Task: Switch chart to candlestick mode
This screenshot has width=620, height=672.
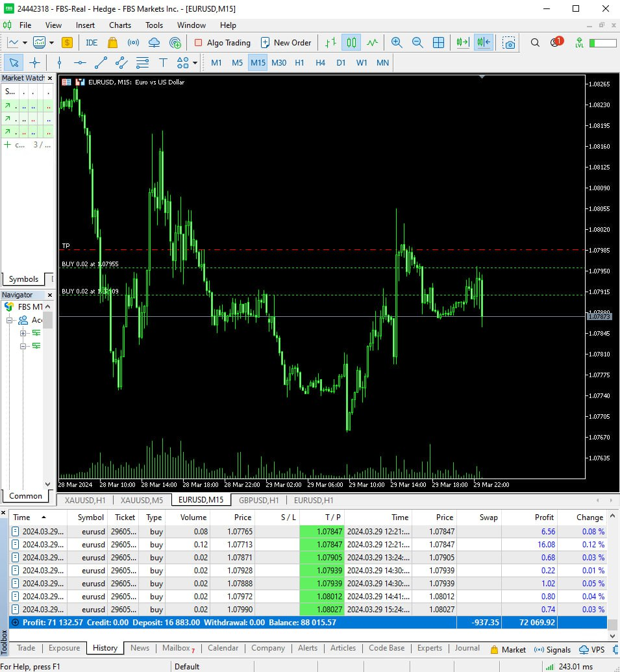Action: point(351,42)
